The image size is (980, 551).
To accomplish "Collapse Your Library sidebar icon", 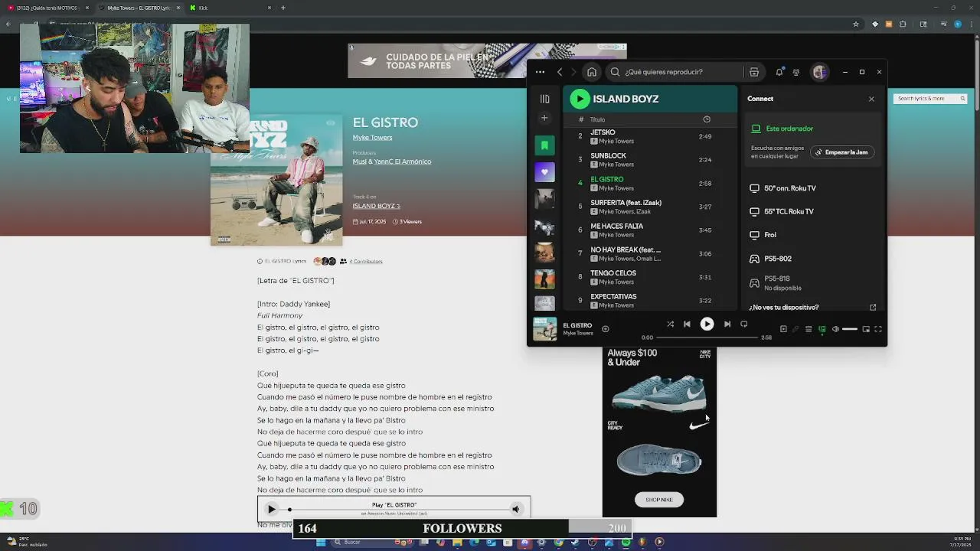I will click(x=544, y=99).
